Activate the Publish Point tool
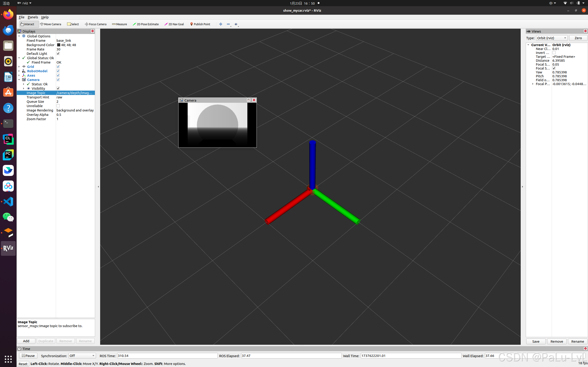 pos(200,24)
